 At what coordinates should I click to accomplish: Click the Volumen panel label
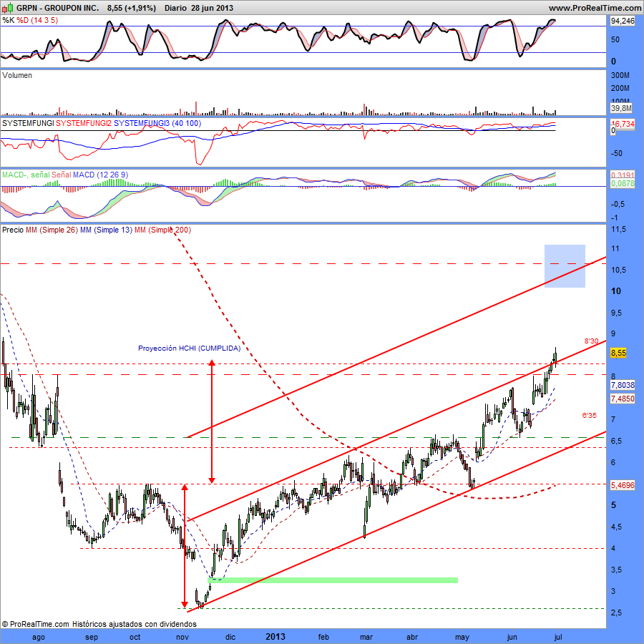[17, 76]
